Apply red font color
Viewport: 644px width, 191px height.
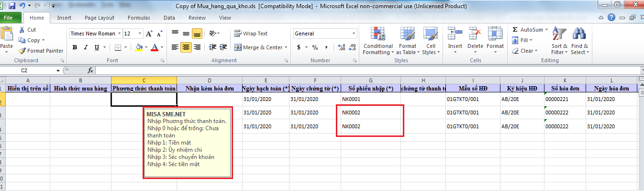154,47
